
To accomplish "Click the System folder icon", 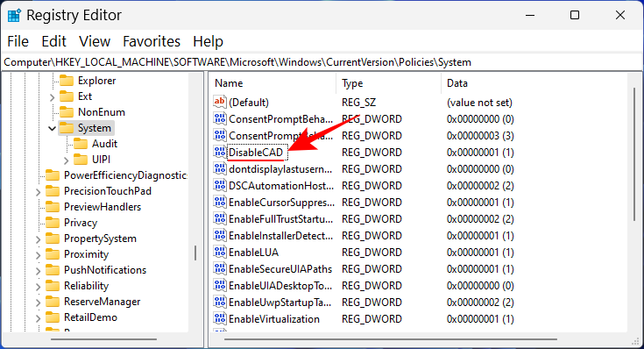I will point(67,128).
